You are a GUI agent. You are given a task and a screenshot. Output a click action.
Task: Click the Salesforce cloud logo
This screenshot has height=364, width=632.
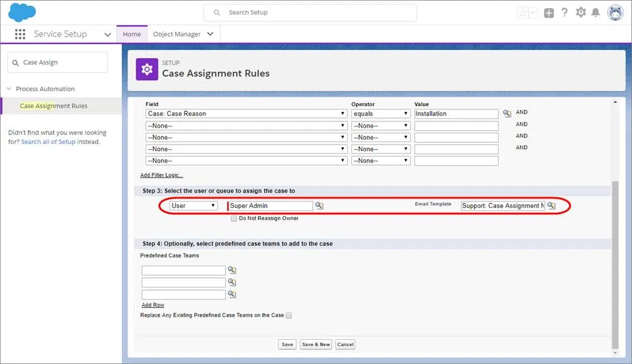point(22,12)
